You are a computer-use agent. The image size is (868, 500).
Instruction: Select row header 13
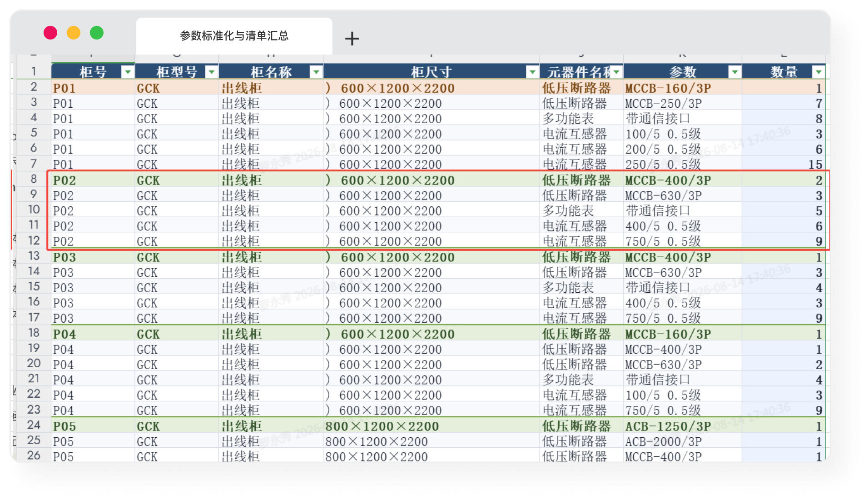click(x=34, y=256)
